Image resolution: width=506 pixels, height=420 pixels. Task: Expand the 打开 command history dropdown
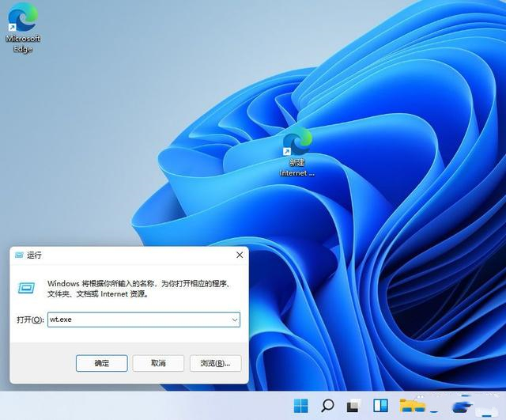235,320
